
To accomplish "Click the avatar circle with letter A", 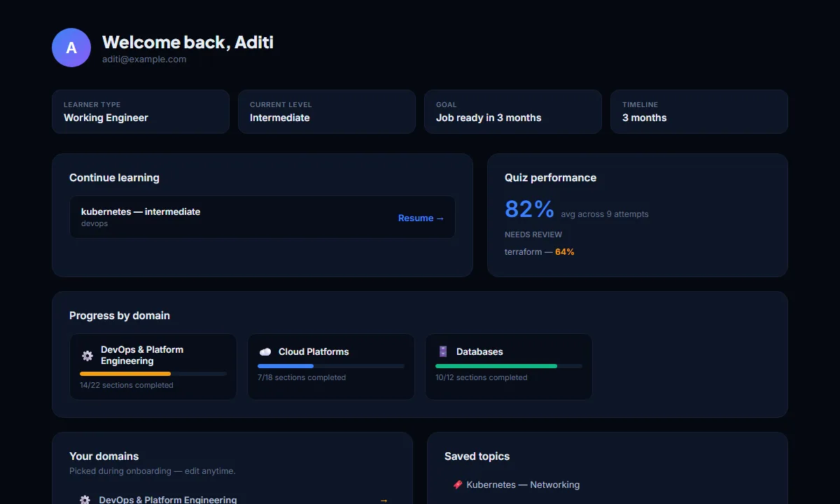I will pos(71,48).
